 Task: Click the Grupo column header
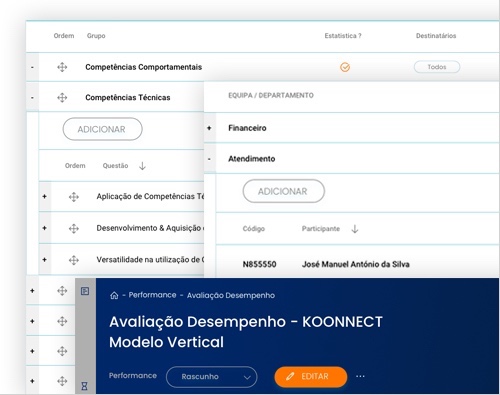tap(96, 36)
